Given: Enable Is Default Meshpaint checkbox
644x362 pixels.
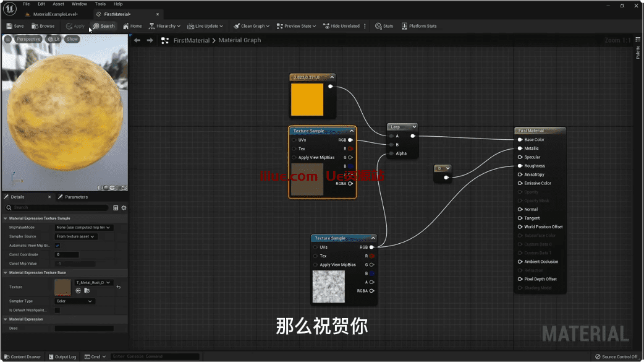Looking at the screenshot, I should pos(57,310).
